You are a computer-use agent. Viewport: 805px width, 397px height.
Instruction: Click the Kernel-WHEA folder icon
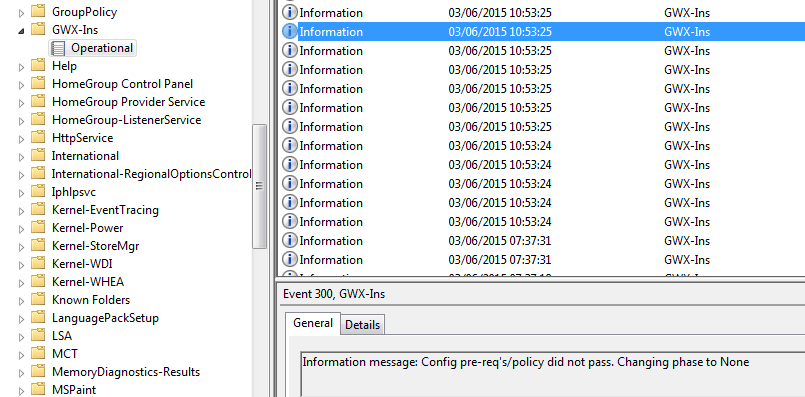tap(38, 281)
